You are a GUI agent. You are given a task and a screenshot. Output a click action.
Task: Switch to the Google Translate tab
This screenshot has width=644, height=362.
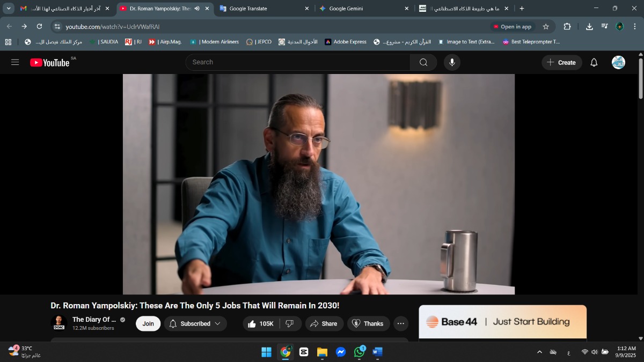(264, 9)
